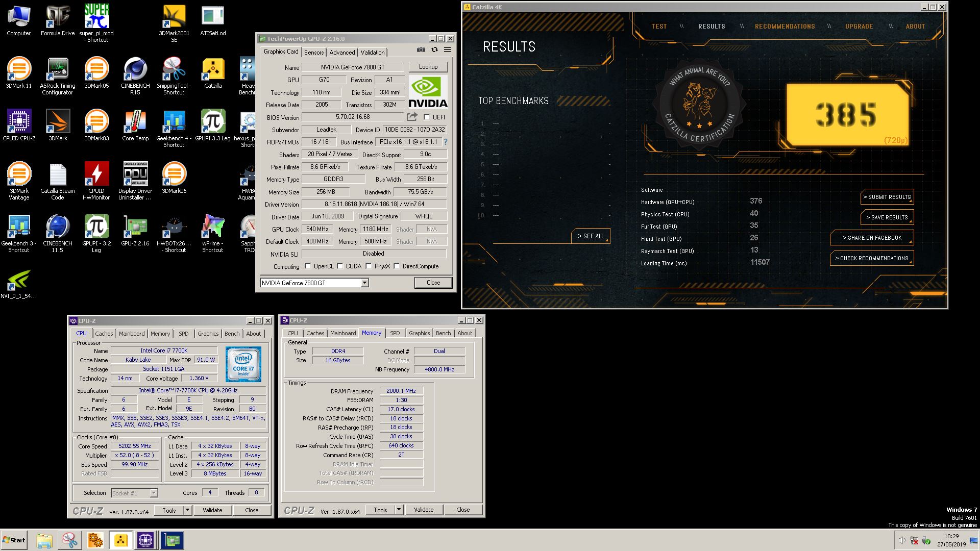
Task: Open 3DMark03 desktop shortcut
Action: 96,125
